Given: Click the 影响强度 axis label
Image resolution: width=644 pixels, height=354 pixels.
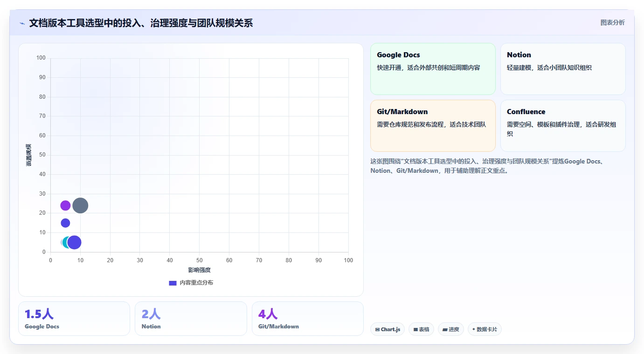Looking at the screenshot, I should point(200,270).
